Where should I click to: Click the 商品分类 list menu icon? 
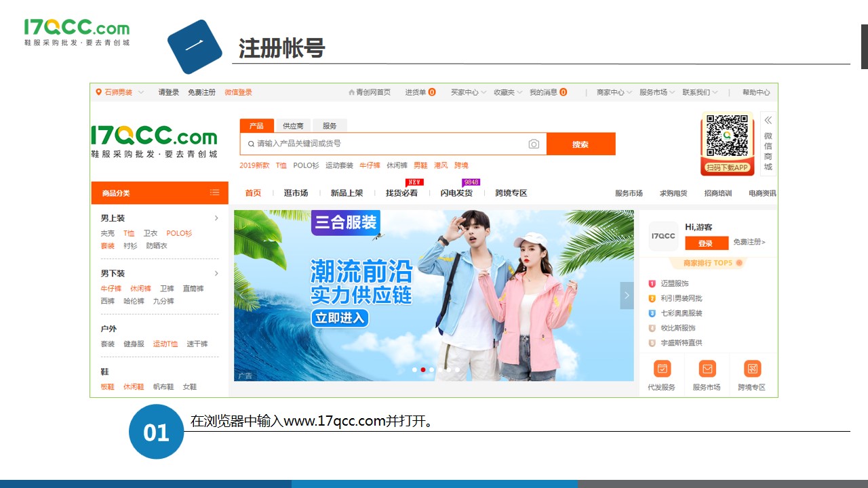coord(214,192)
